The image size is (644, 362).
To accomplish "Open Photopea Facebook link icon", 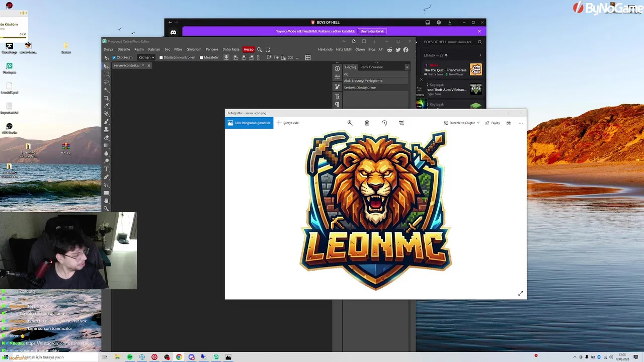I will pos(406,49).
